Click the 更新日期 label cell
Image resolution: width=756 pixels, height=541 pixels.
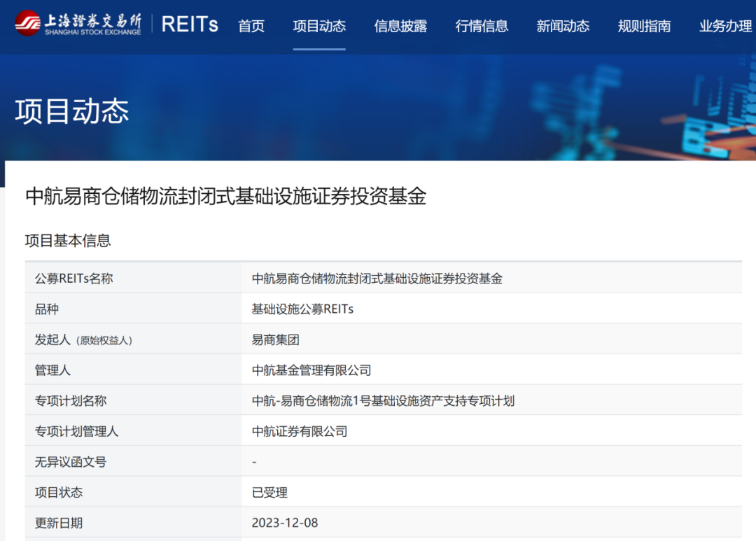click(x=133, y=523)
